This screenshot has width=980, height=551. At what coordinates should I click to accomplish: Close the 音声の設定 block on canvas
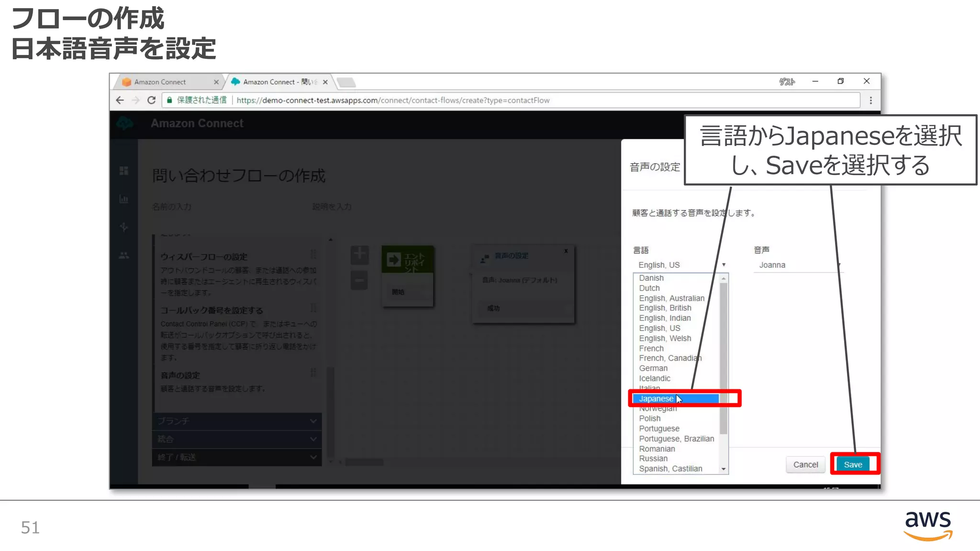(566, 251)
